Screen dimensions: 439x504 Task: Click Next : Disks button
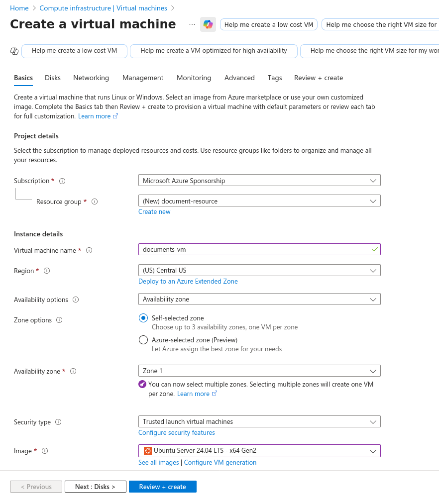tap(95, 487)
